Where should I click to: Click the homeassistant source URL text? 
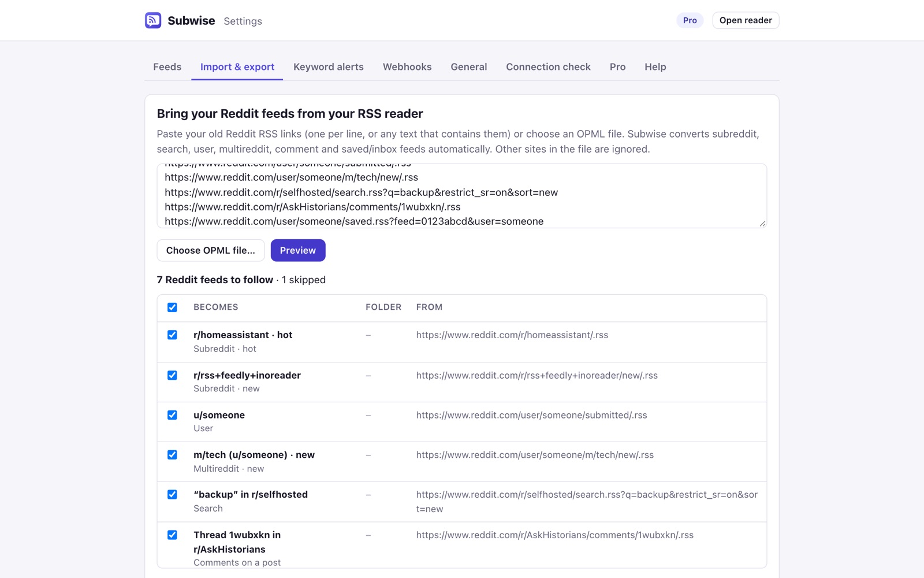[512, 335]
